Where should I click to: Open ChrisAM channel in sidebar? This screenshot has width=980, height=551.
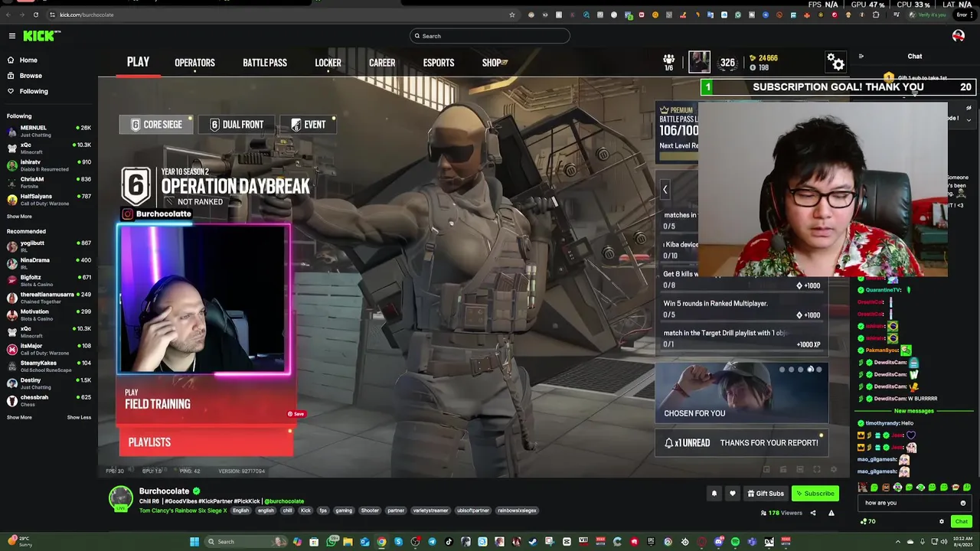point(49,182)
